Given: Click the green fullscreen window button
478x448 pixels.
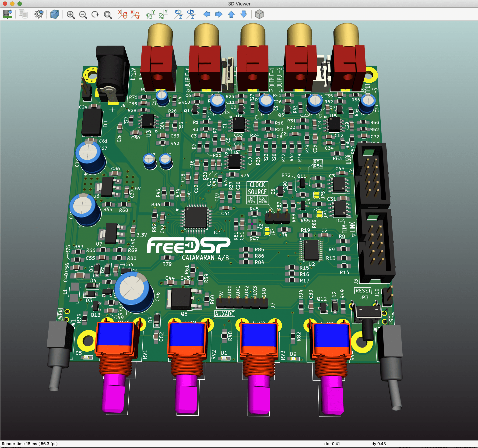Looking at the screenshot, I should point(20,4).
